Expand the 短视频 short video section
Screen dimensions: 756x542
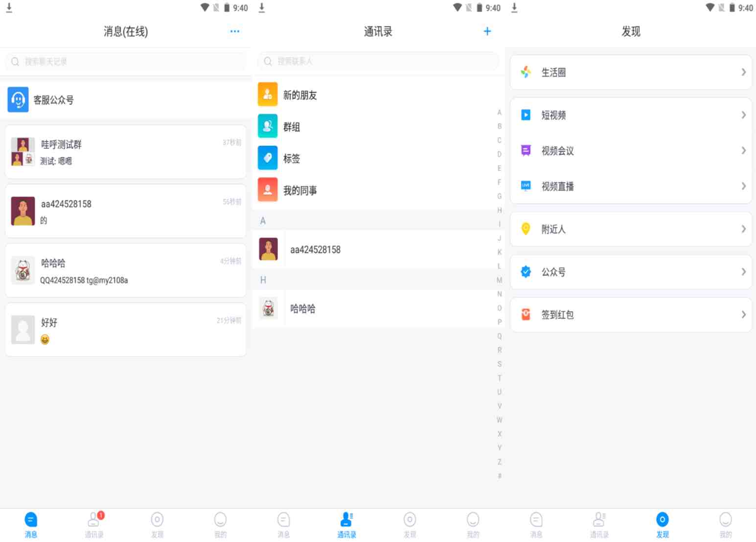click(630, 115)
